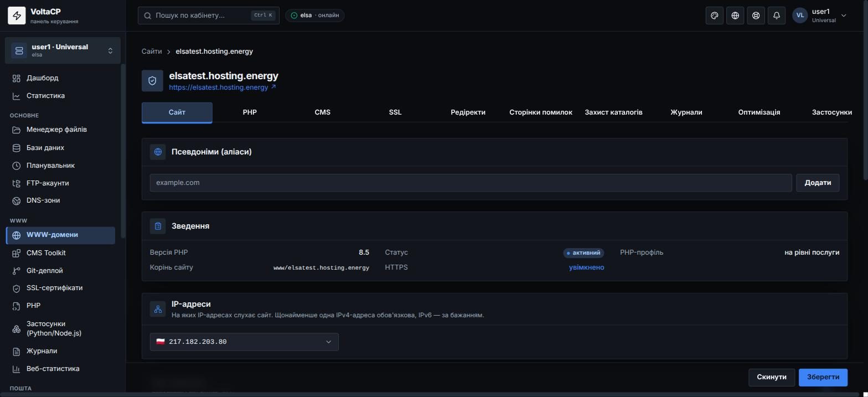The height and width of the screenshot is (397, 868).
Task: Click the Git-деплой branch icon
Action: (17, 271)
